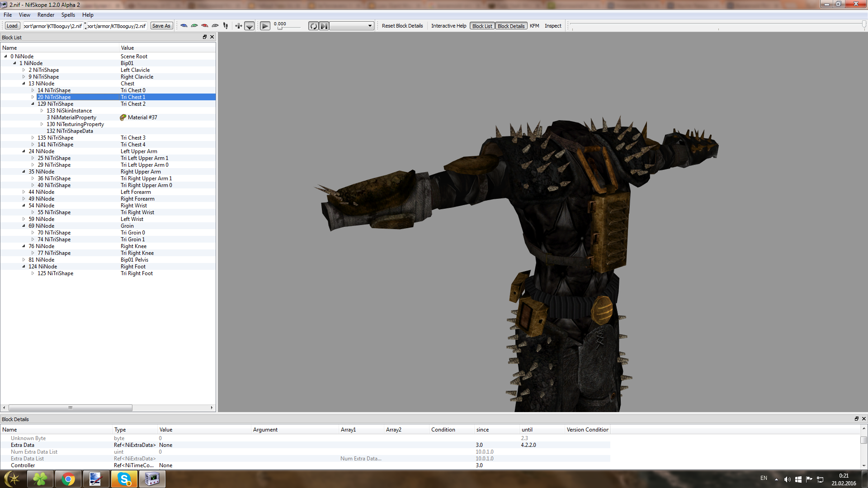Close the Block List panel
Viewport: 868px width, 488px height.
pyautogui.click(x=212, y=37)
